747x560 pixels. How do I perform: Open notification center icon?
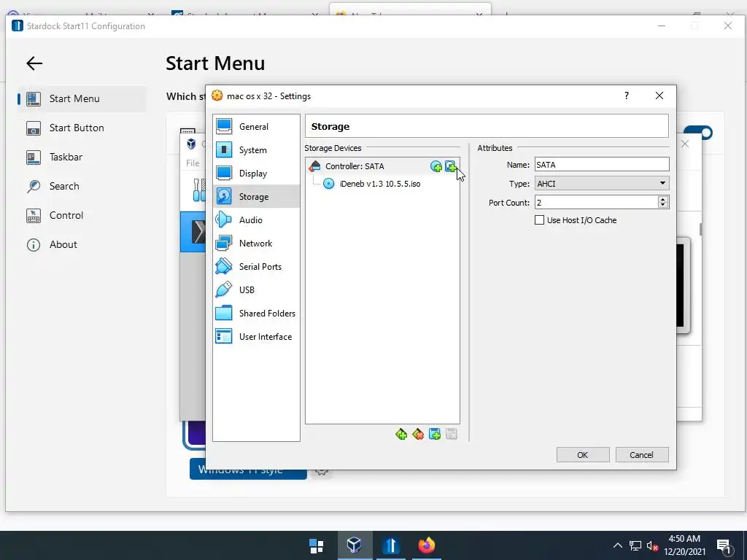724,546
